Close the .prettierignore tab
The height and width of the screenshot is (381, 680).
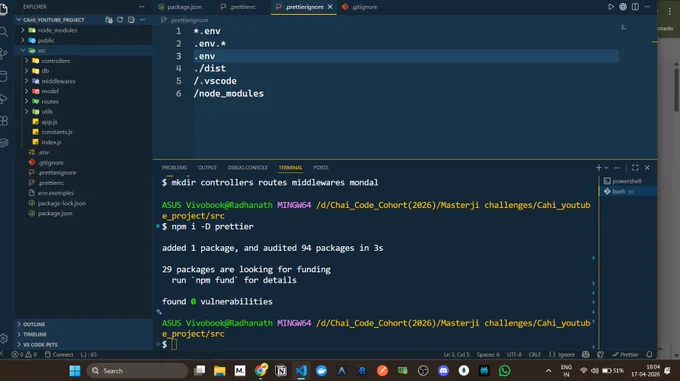[330, 7]
